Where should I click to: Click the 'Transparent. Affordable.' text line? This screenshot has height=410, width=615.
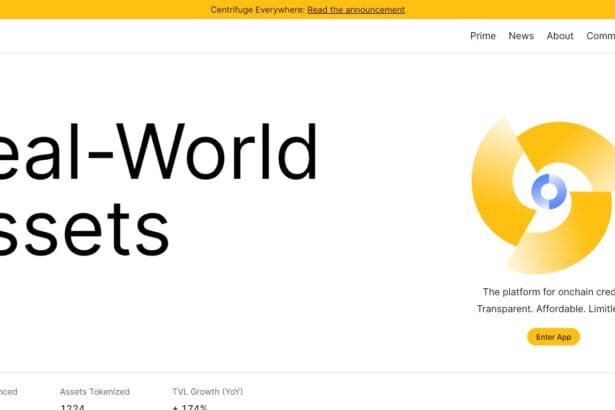[x=546, y=309]
